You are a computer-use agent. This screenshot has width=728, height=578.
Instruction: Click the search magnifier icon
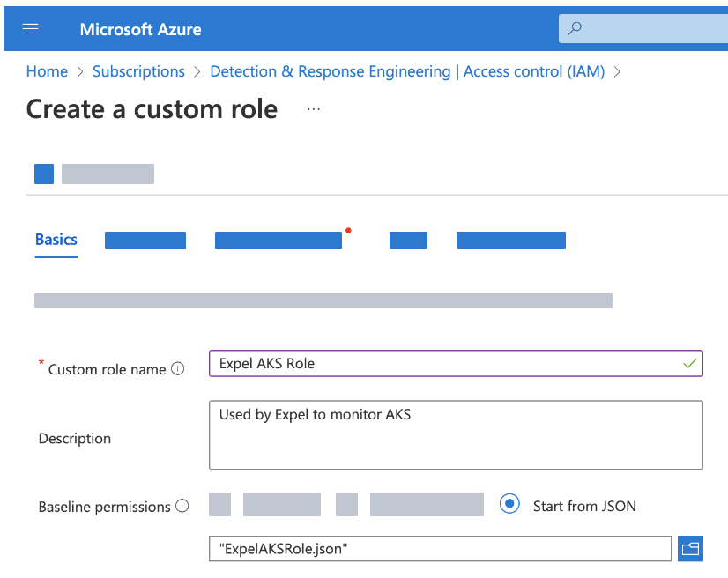click(x=575, y=29)
